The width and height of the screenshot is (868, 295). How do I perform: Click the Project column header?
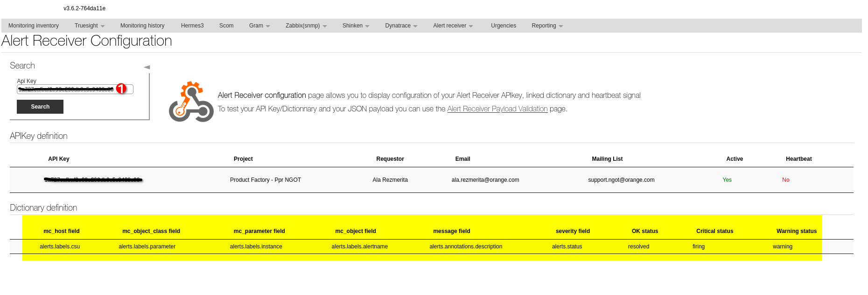coord(243,159)
